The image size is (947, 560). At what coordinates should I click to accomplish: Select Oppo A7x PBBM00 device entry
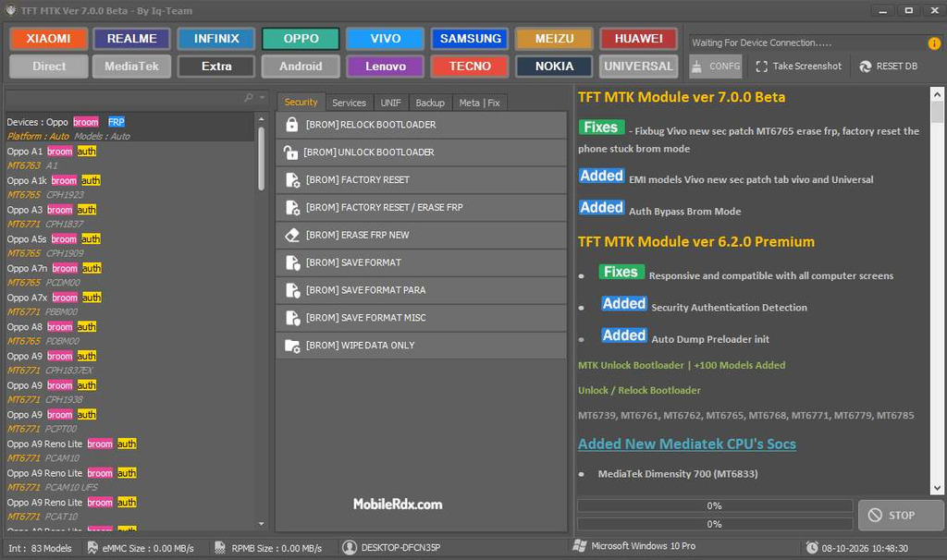[129, 305]
